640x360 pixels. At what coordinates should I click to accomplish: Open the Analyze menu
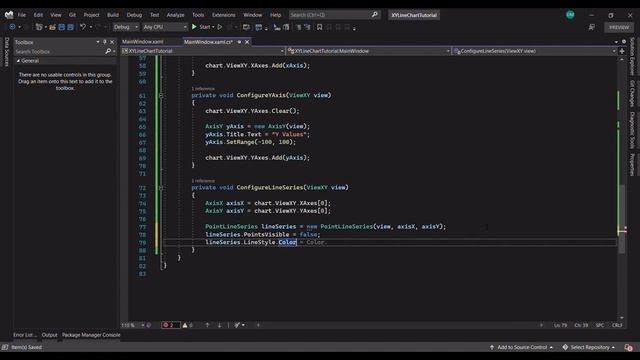(x=176, y=15)
